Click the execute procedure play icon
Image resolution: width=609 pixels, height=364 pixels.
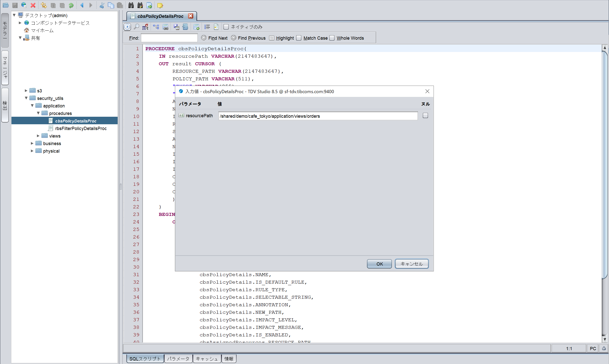pos(127,27)
